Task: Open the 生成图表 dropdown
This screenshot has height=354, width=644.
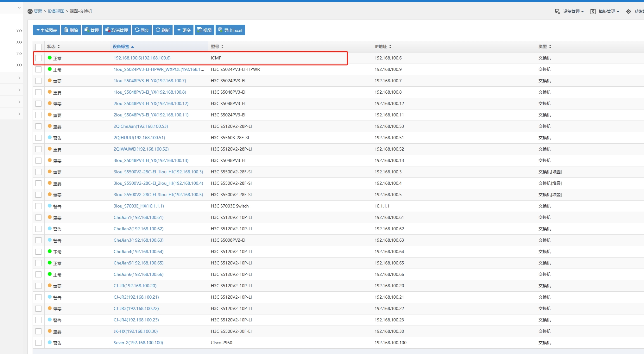Action: (x=47, y=30)
